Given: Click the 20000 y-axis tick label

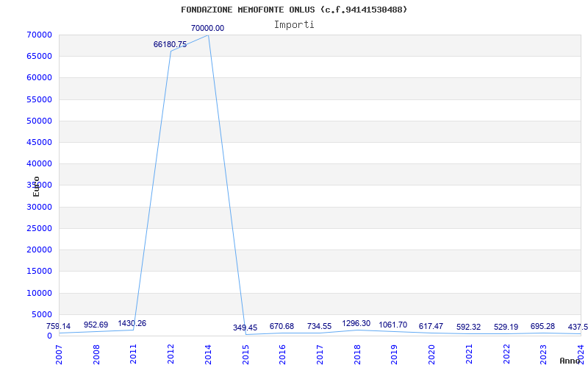Looking at the screenshot, I should 39,250.
